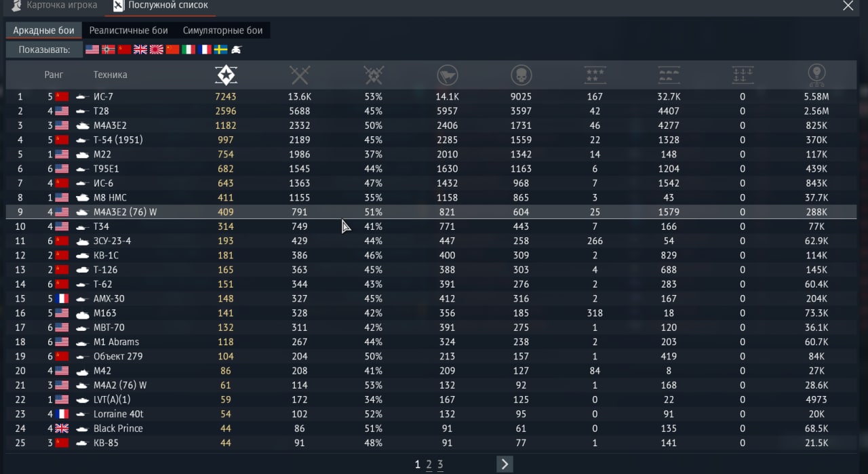Click the US flag in the M1 Abrams row

click(x=62, y=342)
